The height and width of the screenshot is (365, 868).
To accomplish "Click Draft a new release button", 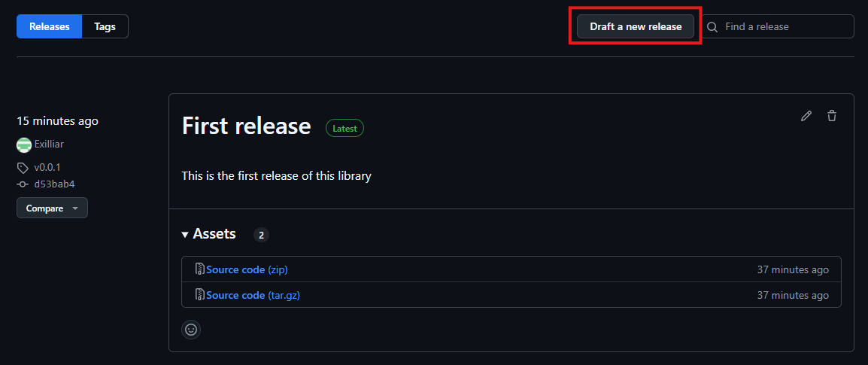I will pyautogui.click(x=636, y=26).
